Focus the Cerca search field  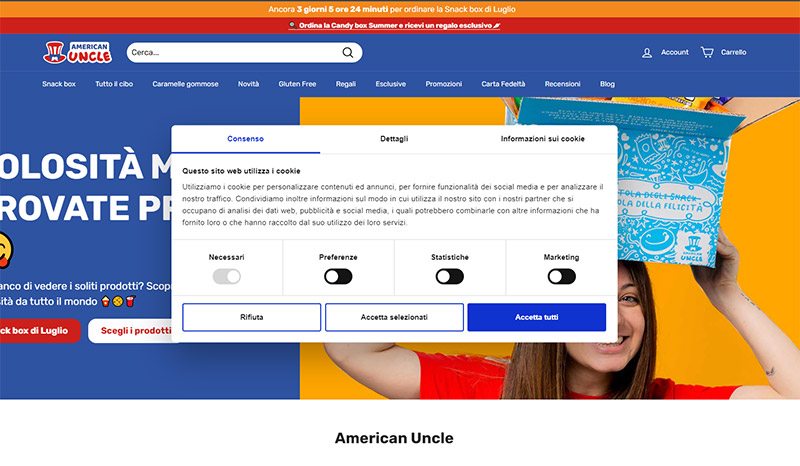pyautogui.click(x=244, y=53)
